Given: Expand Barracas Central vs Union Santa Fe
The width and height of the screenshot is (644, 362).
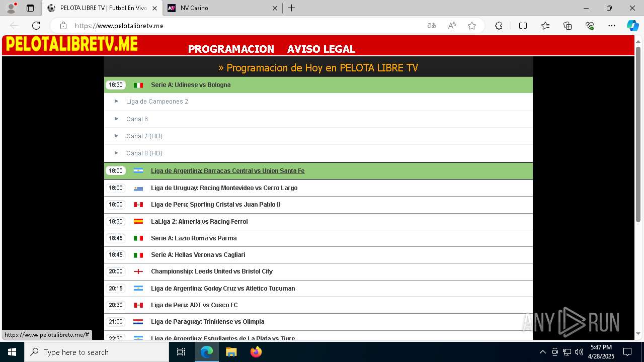Looking at the screenshot, I should [318, 171].
